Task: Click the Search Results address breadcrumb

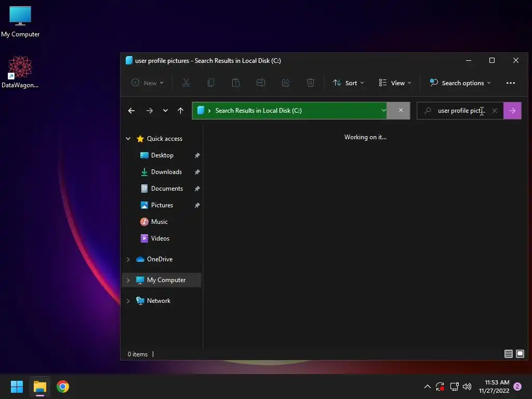Action: tap(258, 110)
